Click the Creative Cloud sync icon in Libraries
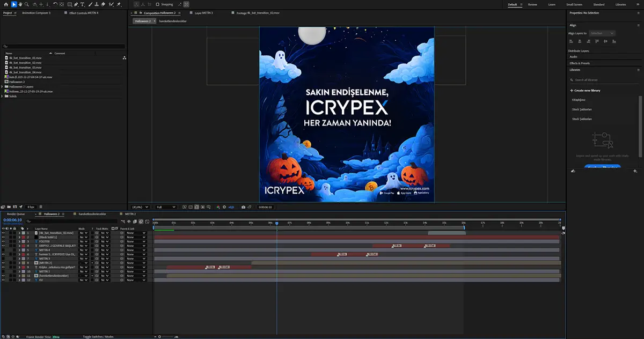The width and height of the screenshot is (644, 339). pyautogui.click(x=573, y=171)
